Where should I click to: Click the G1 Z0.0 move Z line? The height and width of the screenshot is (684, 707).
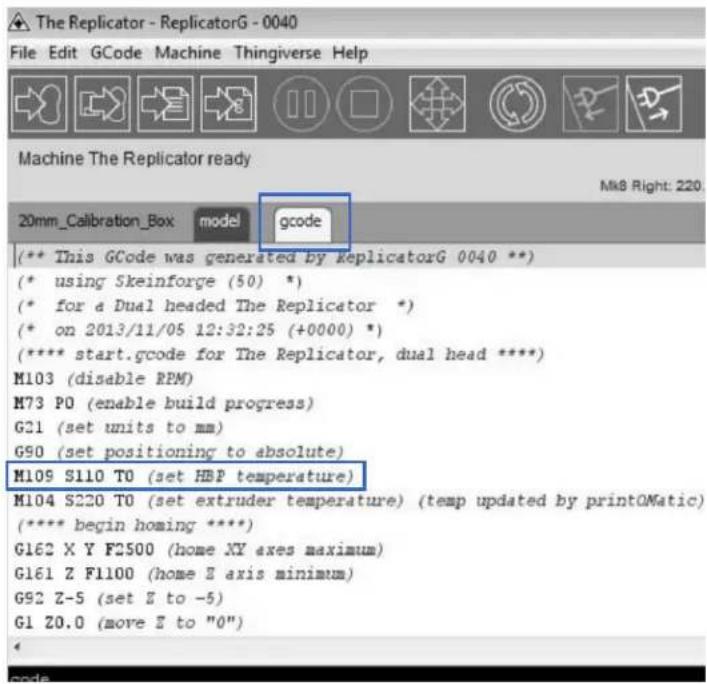pyautogui.click(x=129, y=623)
